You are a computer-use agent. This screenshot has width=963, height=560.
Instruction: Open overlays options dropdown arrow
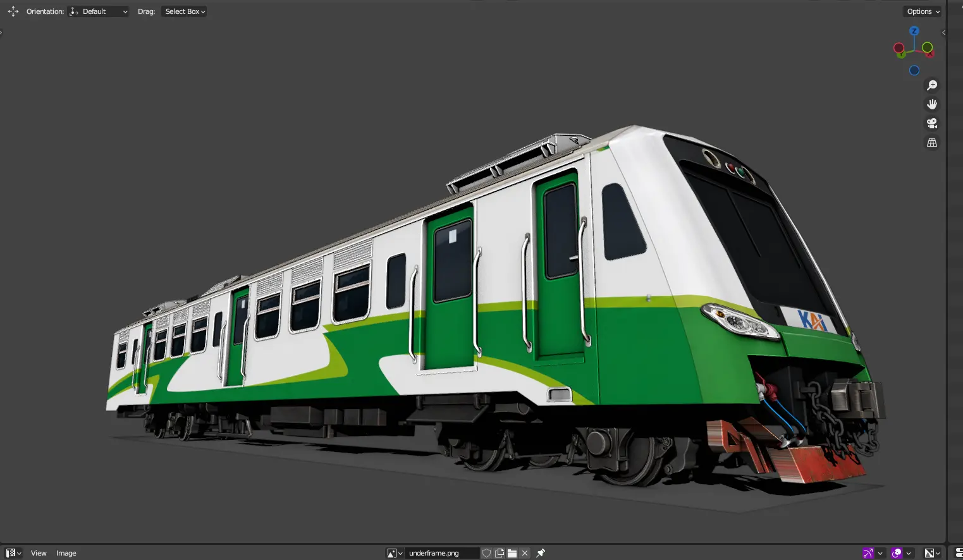909,553
